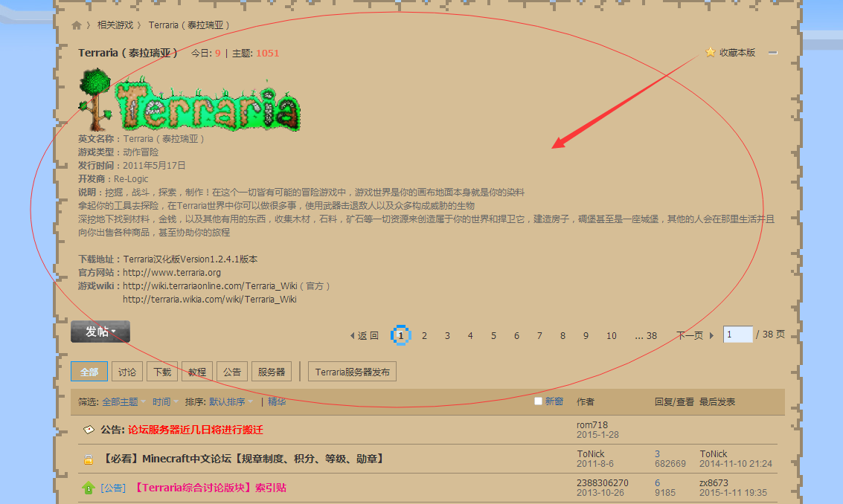Screen dimensions: 843x504
Task: Click current page 1 indicator
Action: coord(400,335)
